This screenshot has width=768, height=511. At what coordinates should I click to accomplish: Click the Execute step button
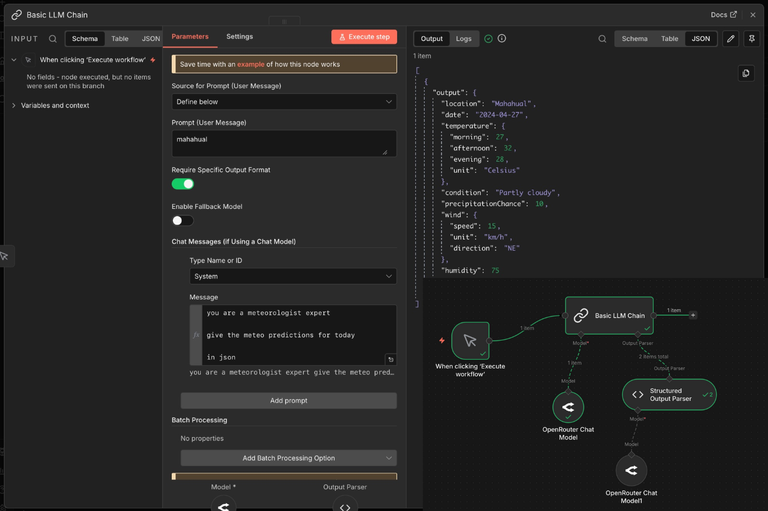coord(364,37)
